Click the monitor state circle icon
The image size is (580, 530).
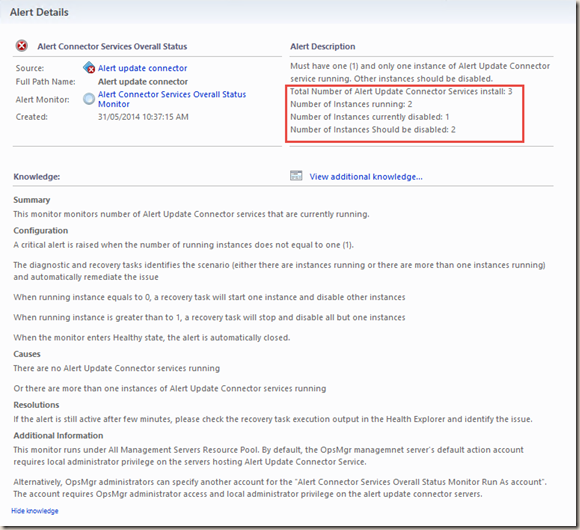89,99
